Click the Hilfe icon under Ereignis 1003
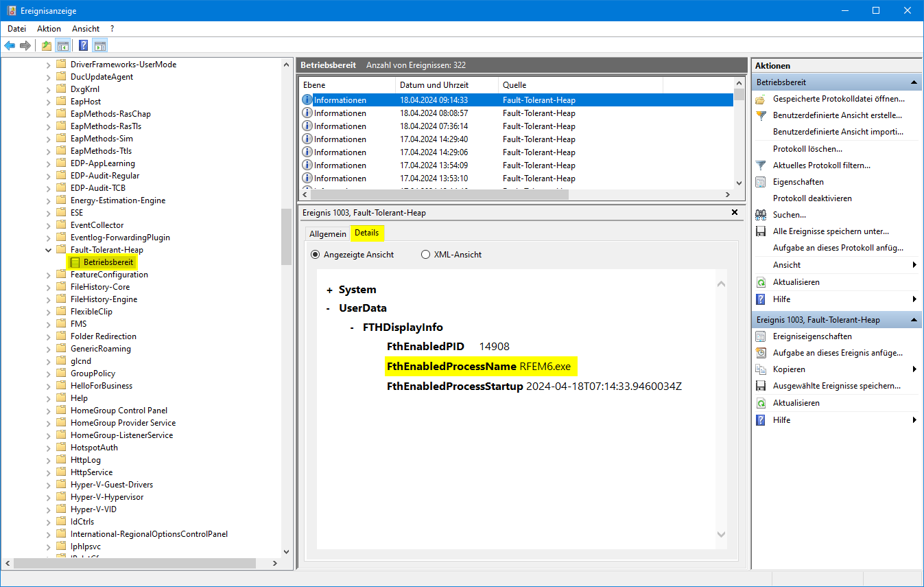Screen dimensions: 924x587 pyautogui.click(x=760, y=420)
